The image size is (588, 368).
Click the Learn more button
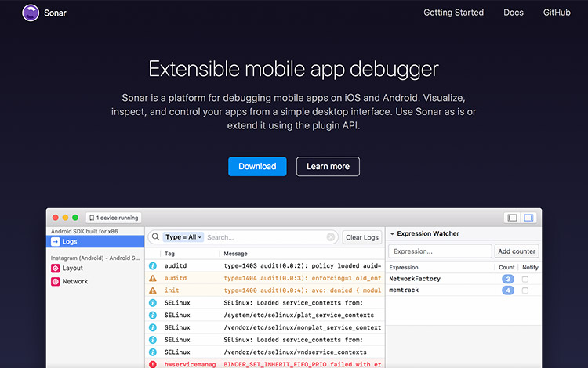point(328,166)
